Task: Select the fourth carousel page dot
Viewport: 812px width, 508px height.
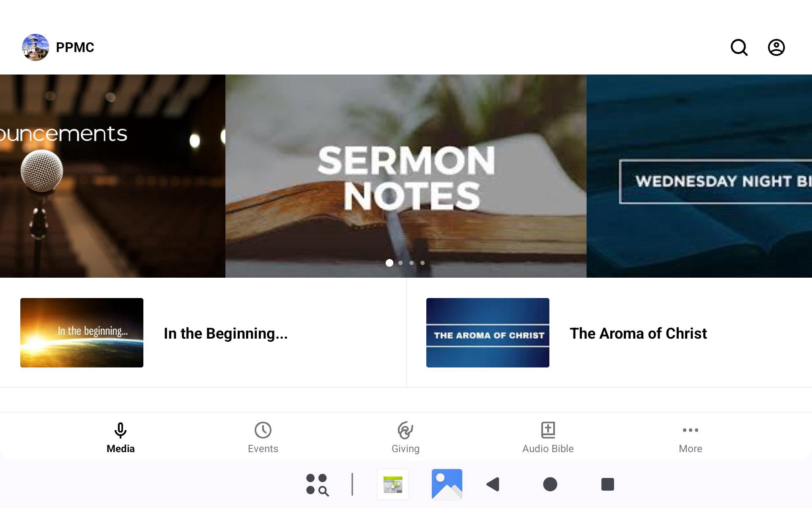Action: coord(422,263)
